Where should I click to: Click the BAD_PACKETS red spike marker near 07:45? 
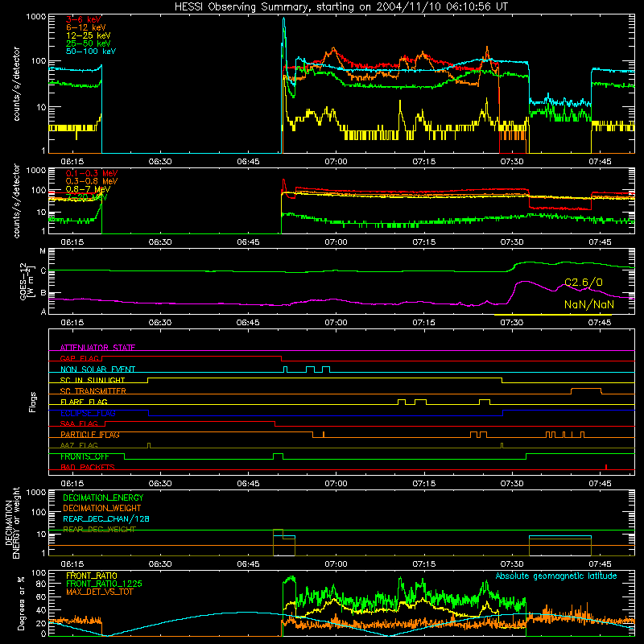pyautogui.click(x=606, y=467)
